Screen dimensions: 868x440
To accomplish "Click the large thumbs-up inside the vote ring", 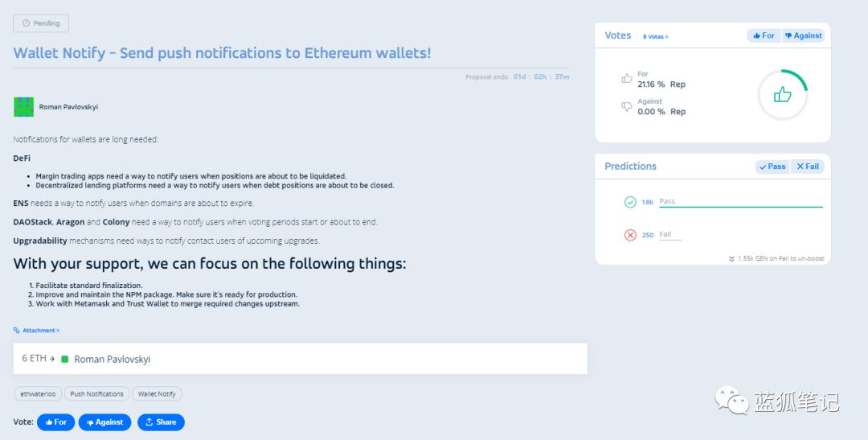I will (x=782, y=95).
